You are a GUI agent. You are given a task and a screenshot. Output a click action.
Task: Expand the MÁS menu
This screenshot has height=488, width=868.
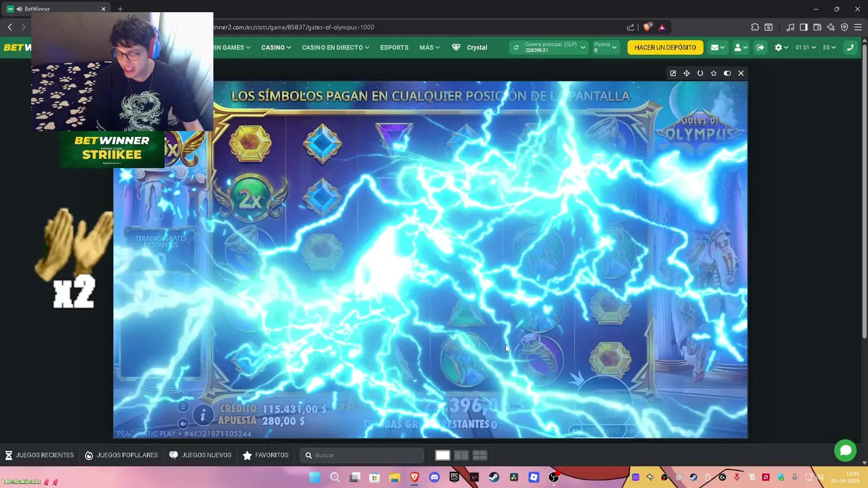point(429,47)
